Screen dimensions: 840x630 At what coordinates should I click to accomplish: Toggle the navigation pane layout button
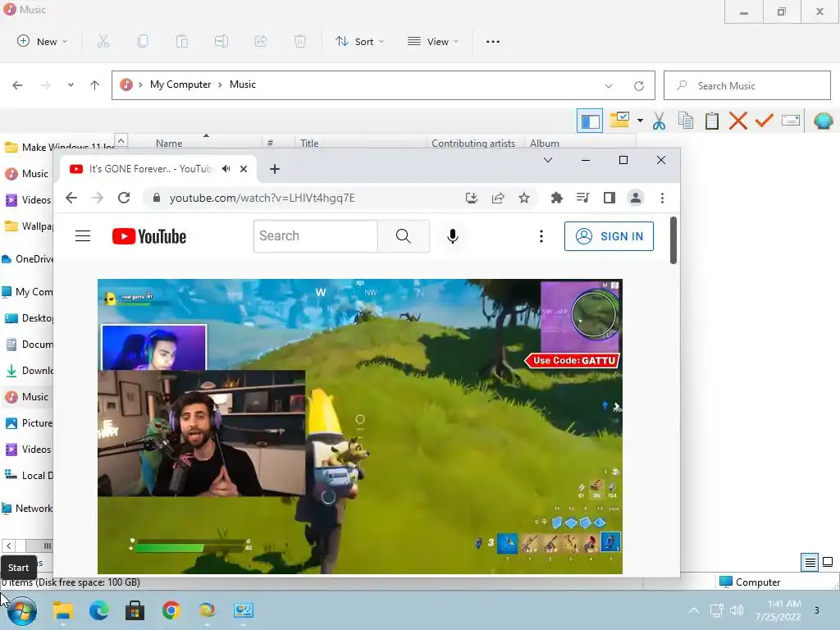590,121
